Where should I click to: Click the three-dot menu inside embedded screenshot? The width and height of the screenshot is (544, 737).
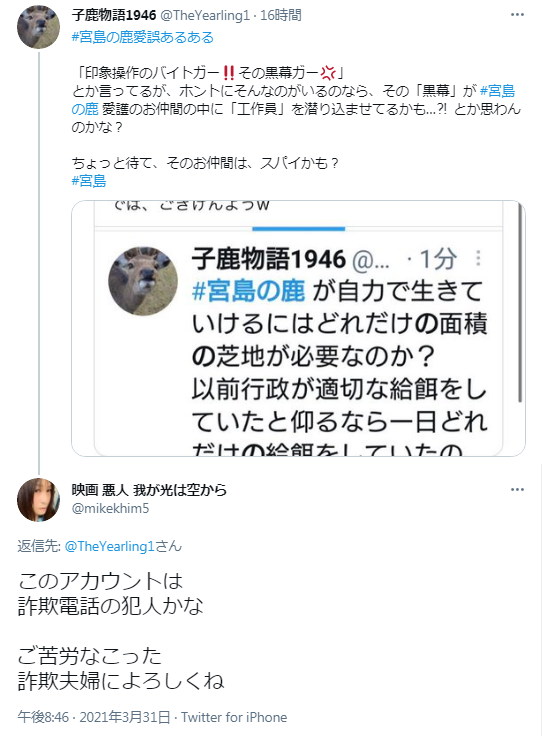pos(478,258)
